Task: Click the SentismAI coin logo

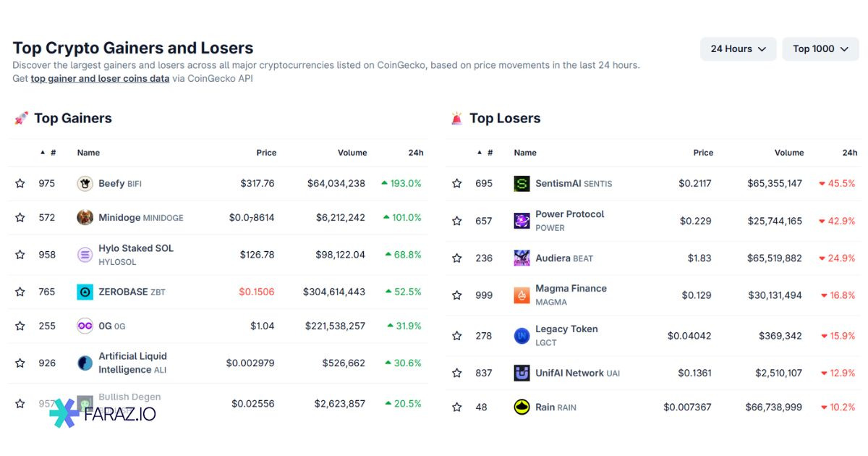Action: 522,183
